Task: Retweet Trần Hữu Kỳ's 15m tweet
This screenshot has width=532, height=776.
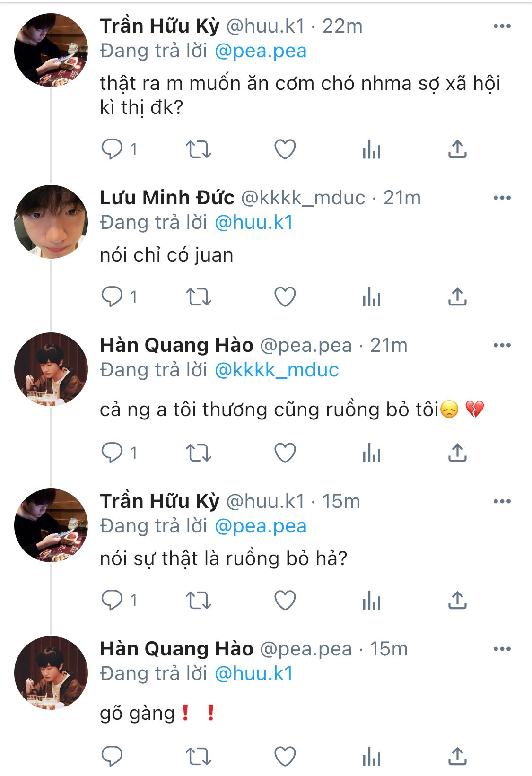Action: [198, 601]
